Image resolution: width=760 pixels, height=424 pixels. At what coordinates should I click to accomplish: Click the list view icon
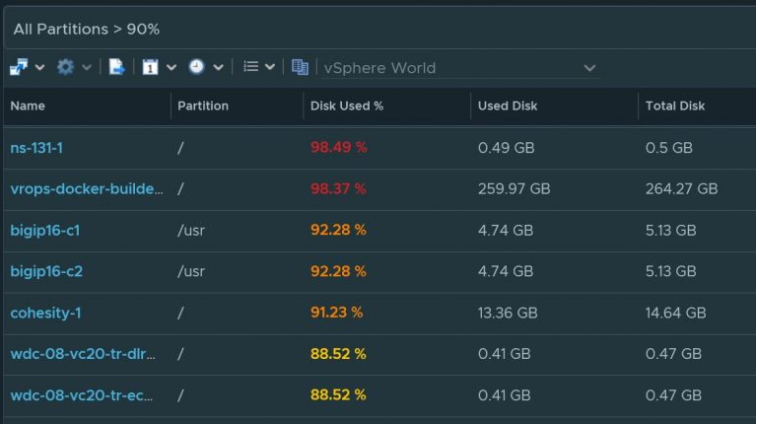(x=251, y=66)
